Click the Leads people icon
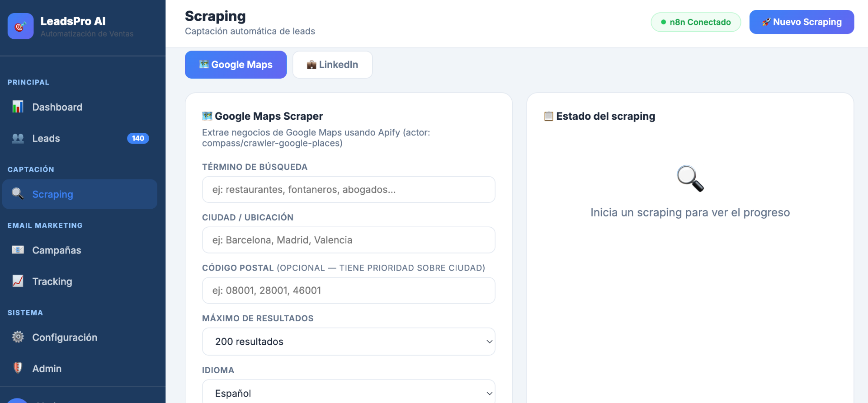This screenshot has width=868, height=403. pos(18,138)
